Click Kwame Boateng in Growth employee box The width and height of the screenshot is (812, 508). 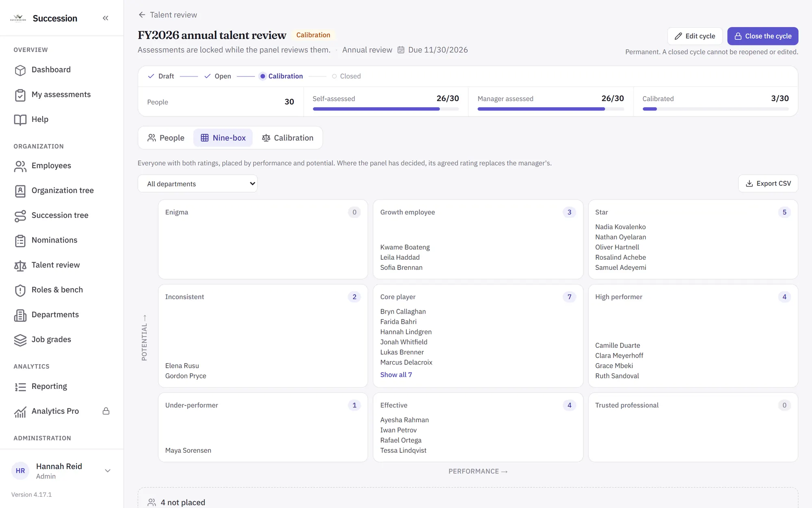pos(405,247)
